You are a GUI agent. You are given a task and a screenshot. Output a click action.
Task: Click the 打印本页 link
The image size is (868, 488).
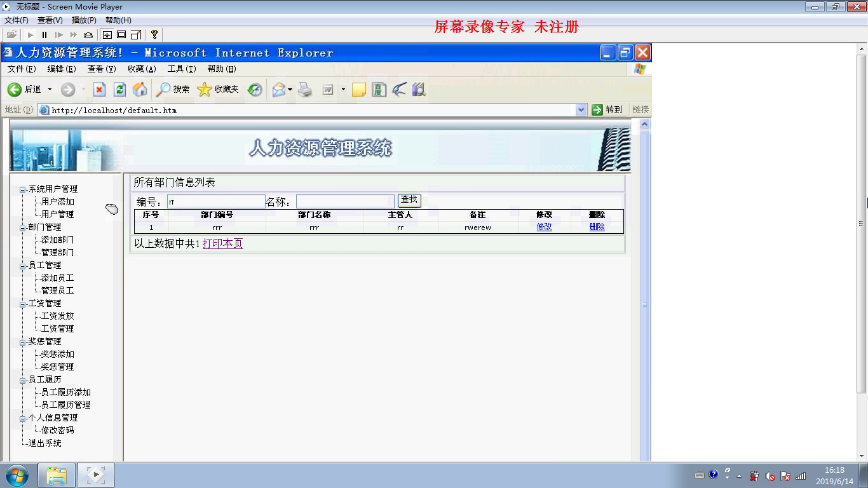tap(222, 243)
